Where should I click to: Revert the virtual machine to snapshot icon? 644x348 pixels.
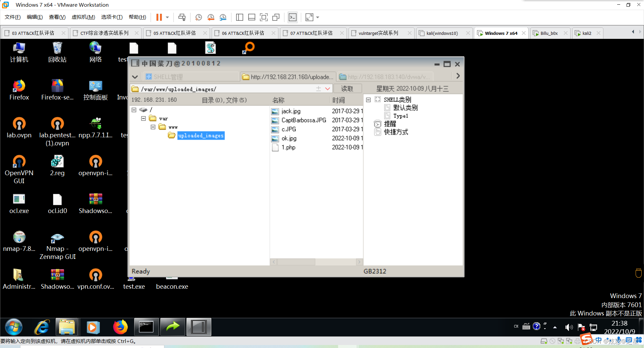click(211, 17)
